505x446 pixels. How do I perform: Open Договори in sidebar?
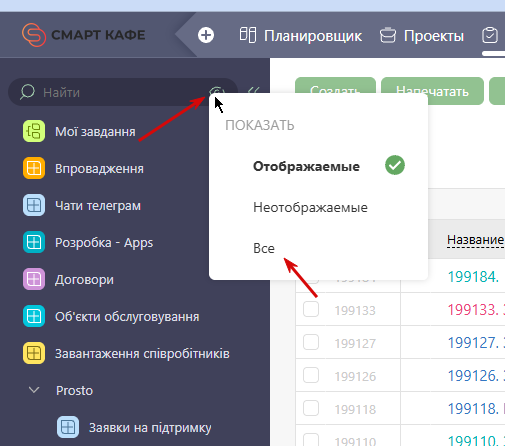pyautogui.click(x=84, y=280)
